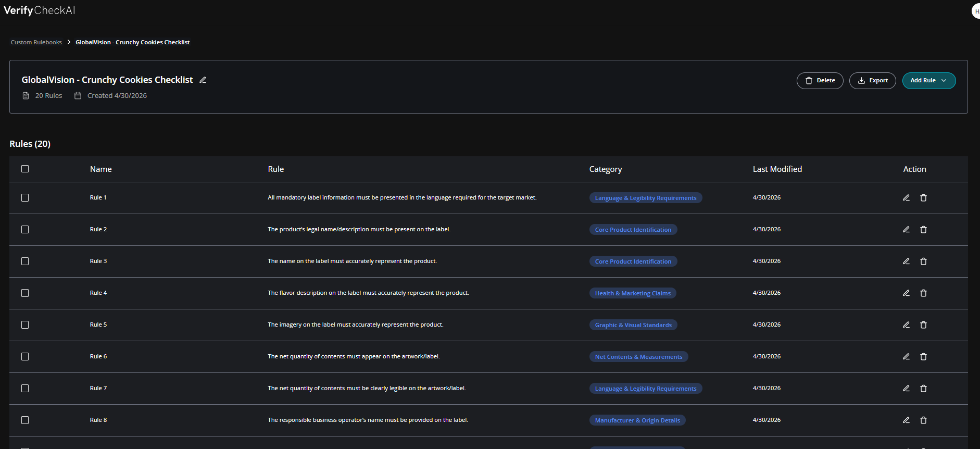Open the editor for Rule 2
The image size is (980, 449).
coord(906,230)
